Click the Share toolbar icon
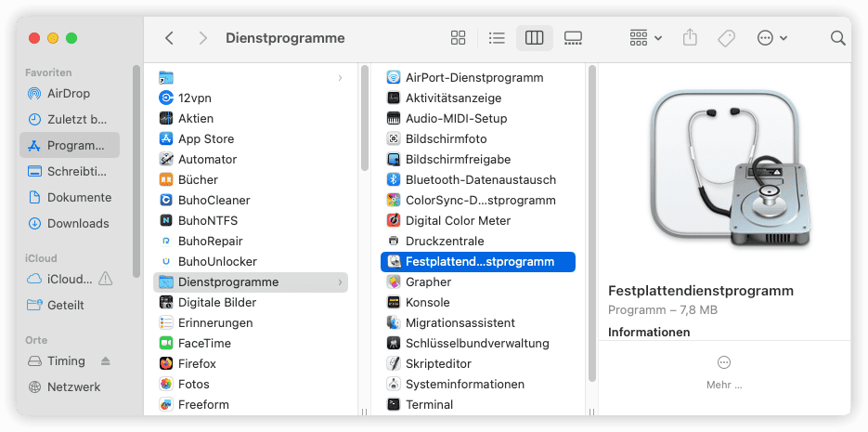This screenshot has width=868, height=432. pyautogui.click(x=690, y=38)
